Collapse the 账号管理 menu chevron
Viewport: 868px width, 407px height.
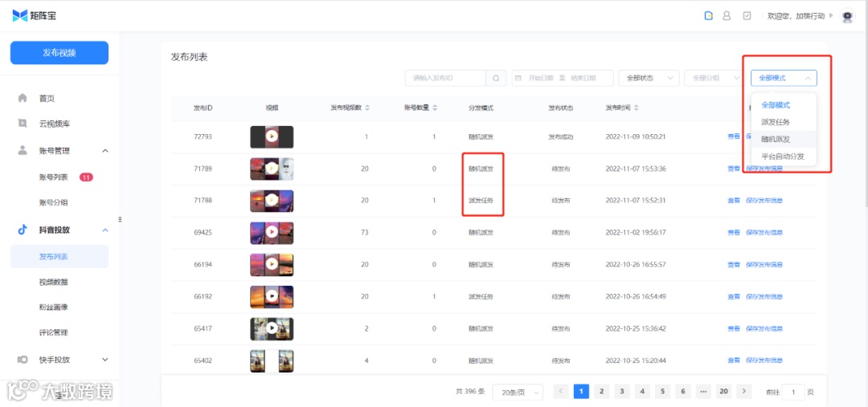coord(105,151)
